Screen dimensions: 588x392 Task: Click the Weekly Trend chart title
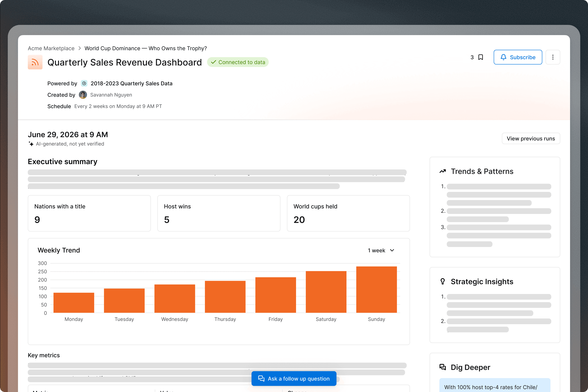(59, 250)
